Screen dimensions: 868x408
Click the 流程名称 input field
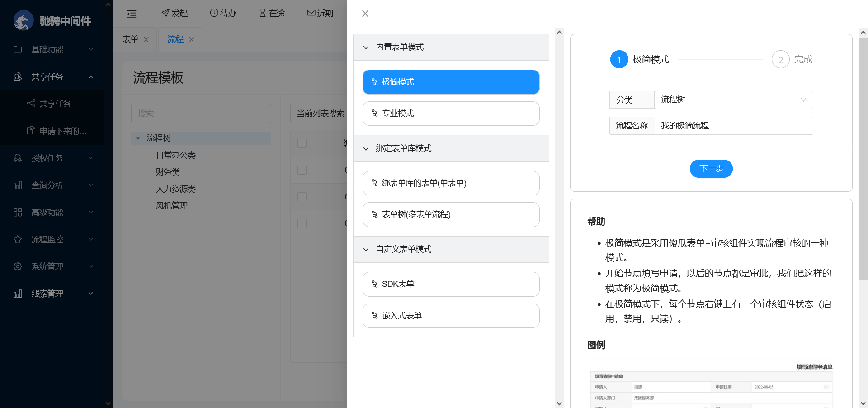click(733, 126)
